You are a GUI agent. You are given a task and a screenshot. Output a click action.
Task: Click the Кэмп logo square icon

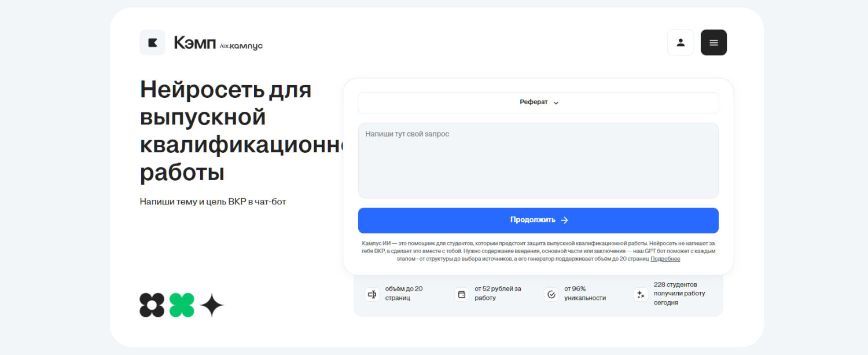pyautogui.click(x=152, y=42)
